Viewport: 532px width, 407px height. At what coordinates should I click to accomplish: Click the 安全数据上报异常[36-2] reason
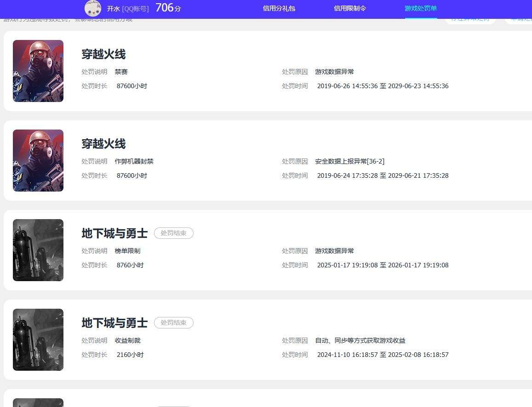(x=350, y=161)
